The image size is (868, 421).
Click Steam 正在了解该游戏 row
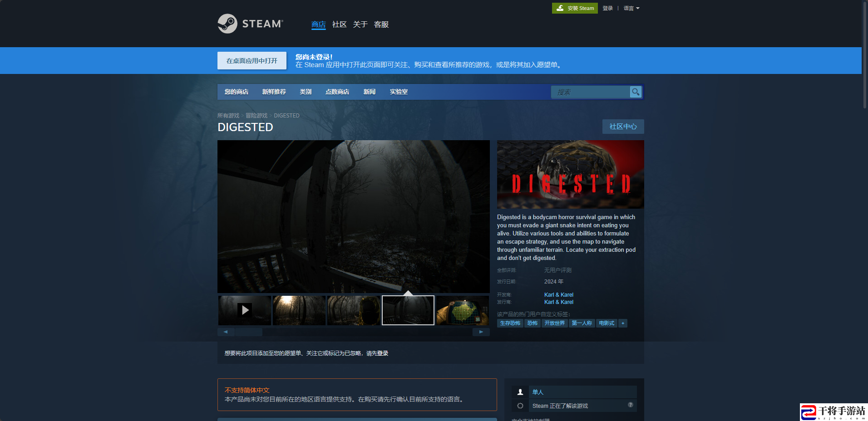point(574,406)
